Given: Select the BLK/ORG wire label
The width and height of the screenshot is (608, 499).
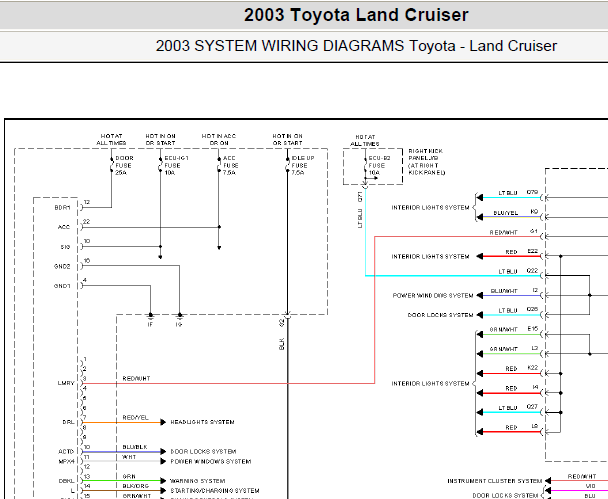Looking at the screenshot, I should [136, 486].
